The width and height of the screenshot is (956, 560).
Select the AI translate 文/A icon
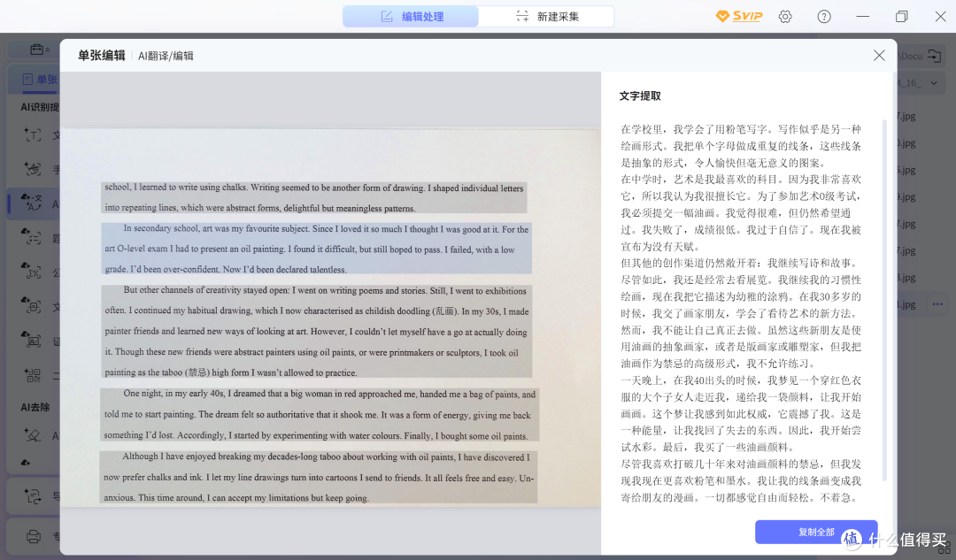tap(33, 203)
